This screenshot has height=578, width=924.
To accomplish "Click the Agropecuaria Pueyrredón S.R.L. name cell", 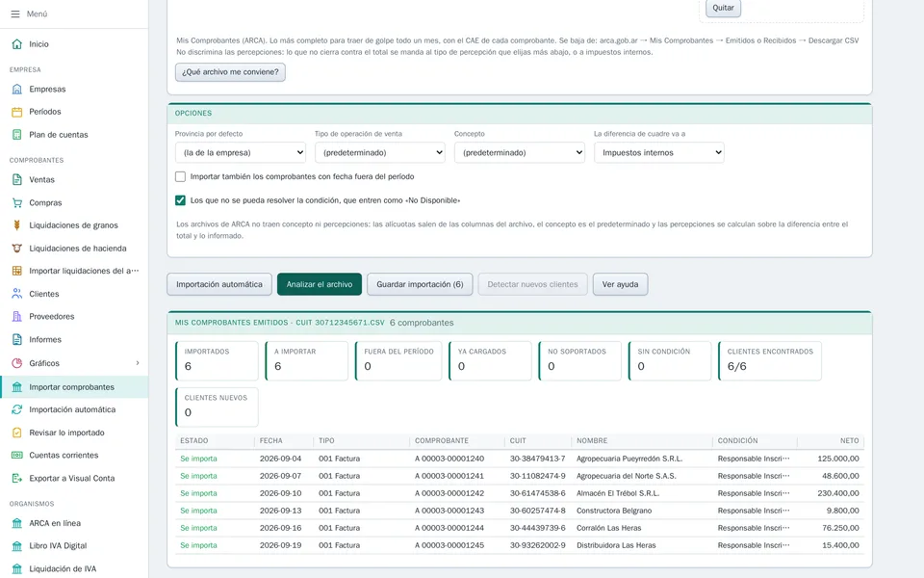I will click(x=629, y=459).
